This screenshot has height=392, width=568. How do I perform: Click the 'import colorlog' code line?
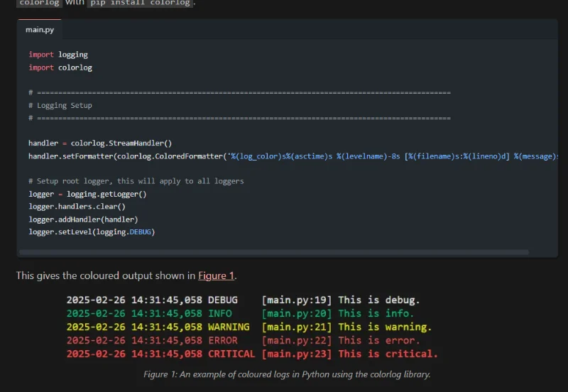pos(60,68)
